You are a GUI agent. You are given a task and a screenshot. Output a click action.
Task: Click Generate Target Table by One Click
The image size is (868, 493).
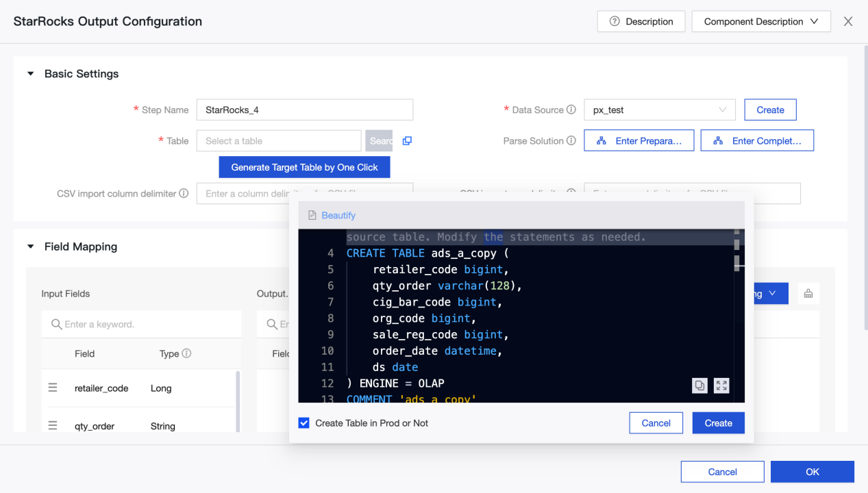[304, 167]
